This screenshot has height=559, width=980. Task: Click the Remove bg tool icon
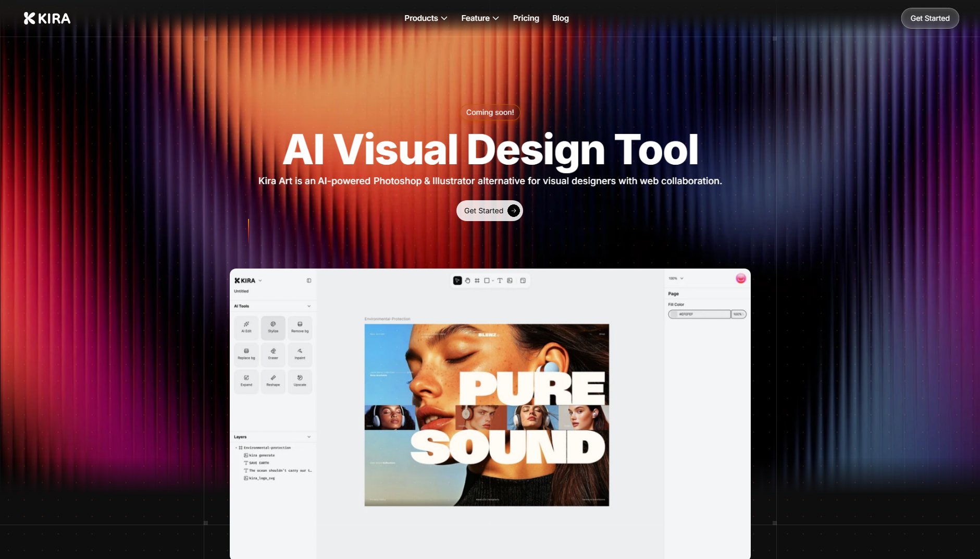click(300, 327)
